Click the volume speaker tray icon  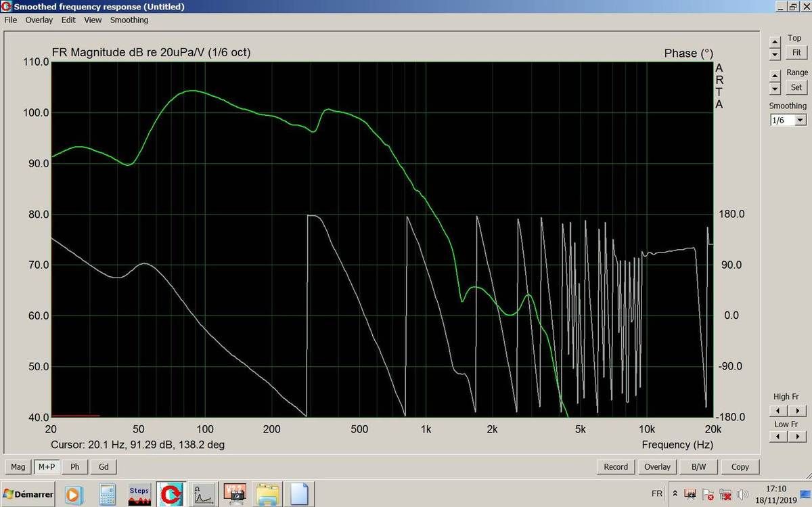click(742, 494)
